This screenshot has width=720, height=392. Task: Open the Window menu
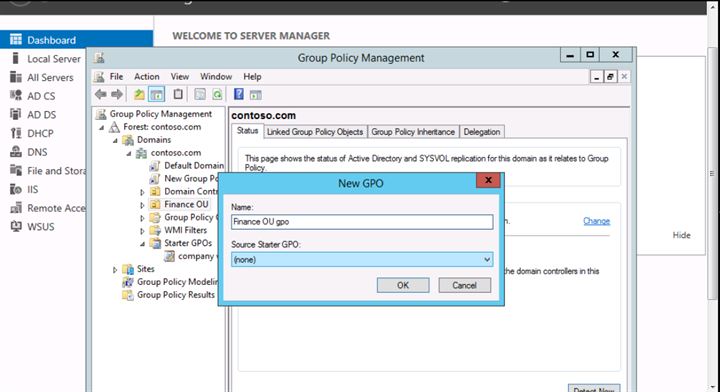216,77
